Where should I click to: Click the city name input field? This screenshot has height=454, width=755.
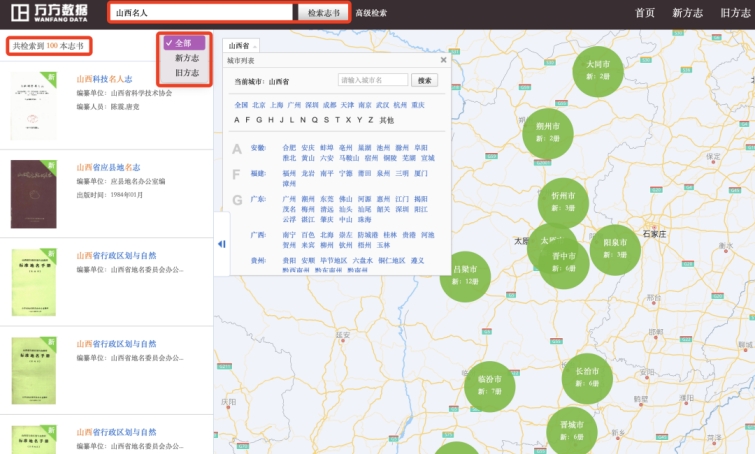pyautogui.click(x=373, y=80)
